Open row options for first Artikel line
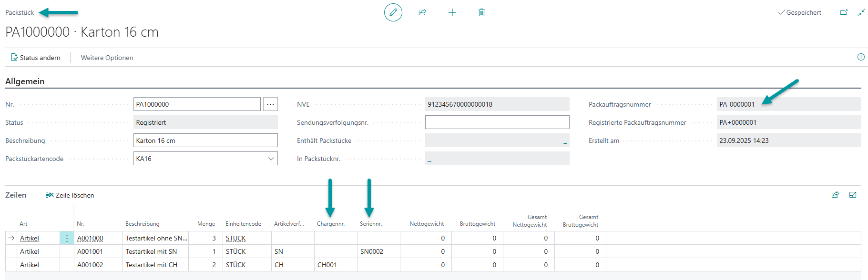The image size is (868, 280). pyautogui.click(x=67, y=238)
